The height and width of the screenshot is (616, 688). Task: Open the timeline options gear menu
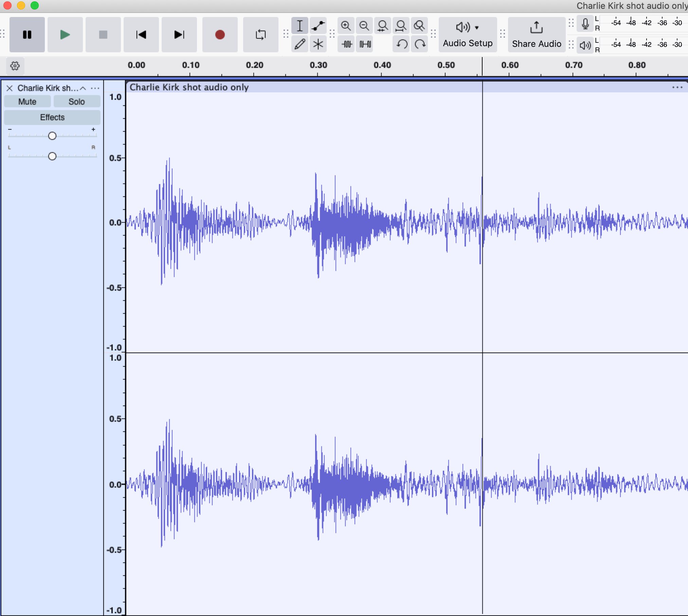coord(15,66)
